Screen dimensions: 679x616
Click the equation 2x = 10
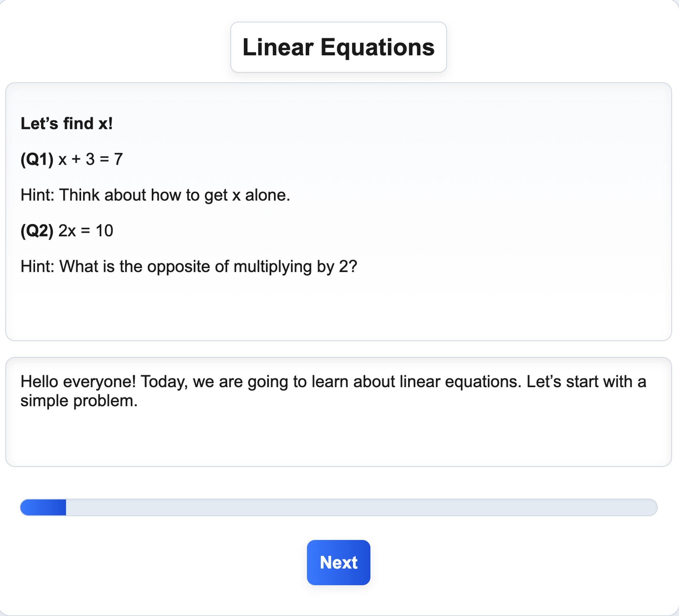tap(85, 231)
